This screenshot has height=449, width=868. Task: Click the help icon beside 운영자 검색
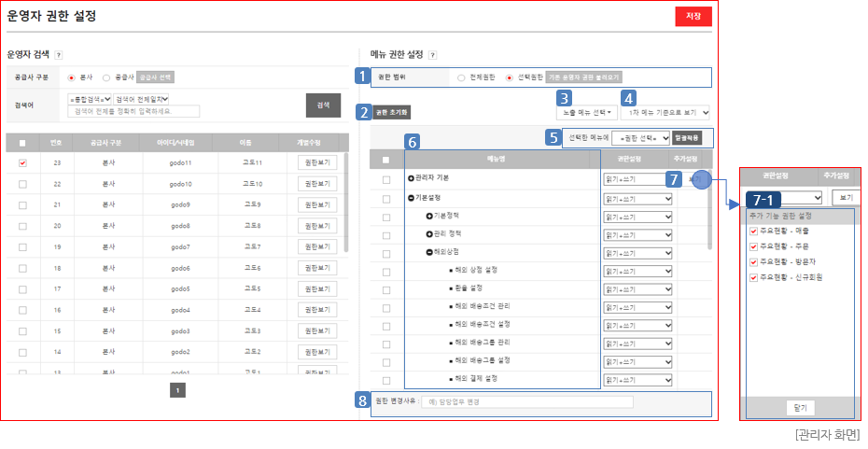tap(58, 56)
